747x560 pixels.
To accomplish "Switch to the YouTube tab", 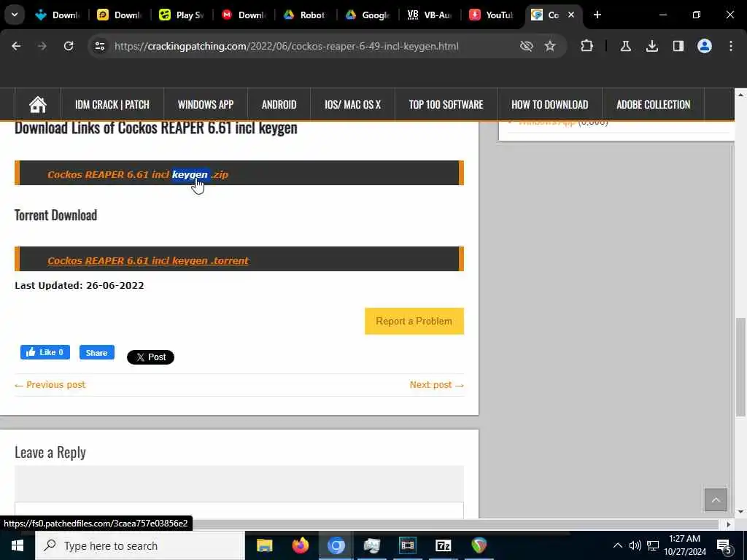I will [491, 15].
